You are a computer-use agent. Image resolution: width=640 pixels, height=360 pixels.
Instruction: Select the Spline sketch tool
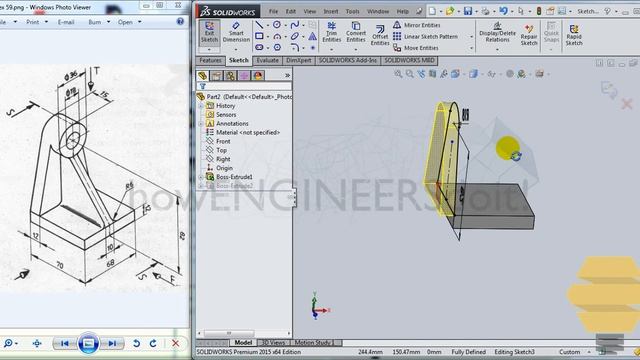click(295, 25)
